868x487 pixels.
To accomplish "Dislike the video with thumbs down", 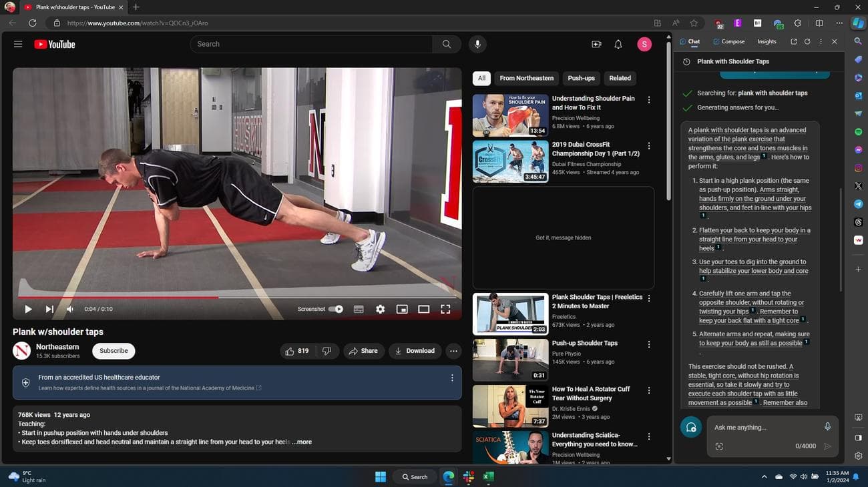I will click(327, 351).
